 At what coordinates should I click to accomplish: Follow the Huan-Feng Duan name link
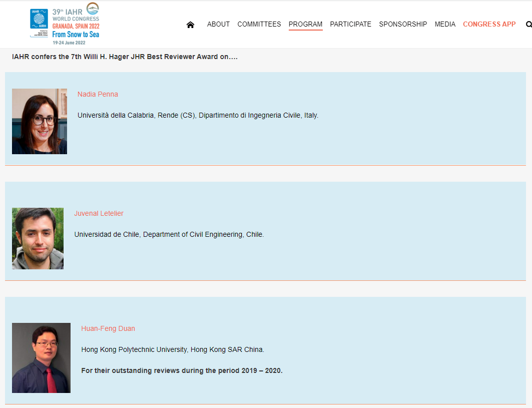coord(108,328)
